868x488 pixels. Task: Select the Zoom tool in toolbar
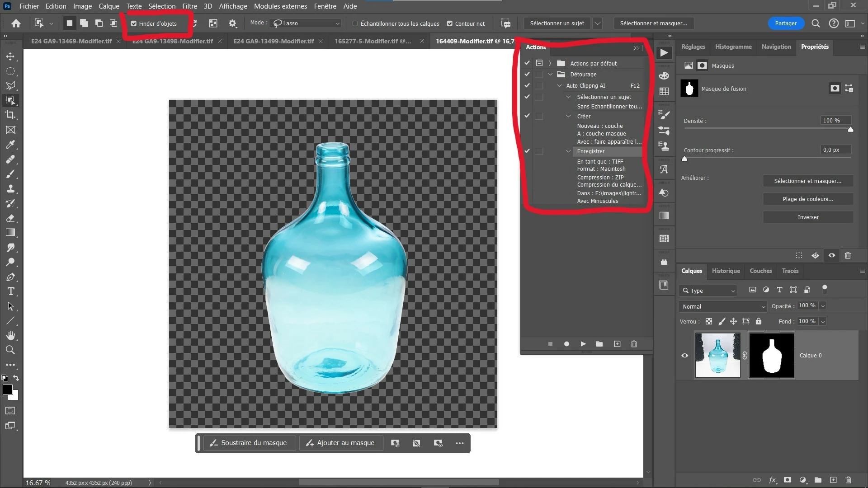(10, 350)
